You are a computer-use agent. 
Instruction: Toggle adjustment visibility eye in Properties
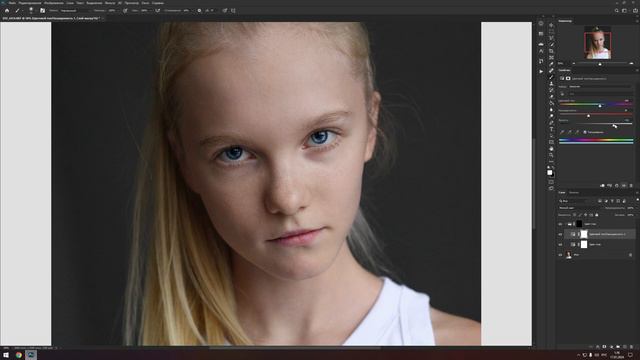pos(624,186)
